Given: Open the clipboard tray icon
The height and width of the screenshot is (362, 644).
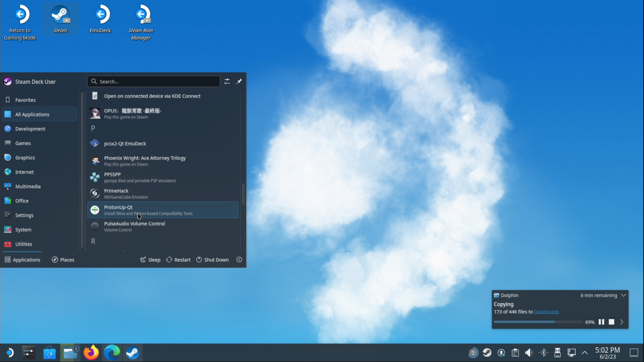Looking at the screenshot, I should coord(515,353).
